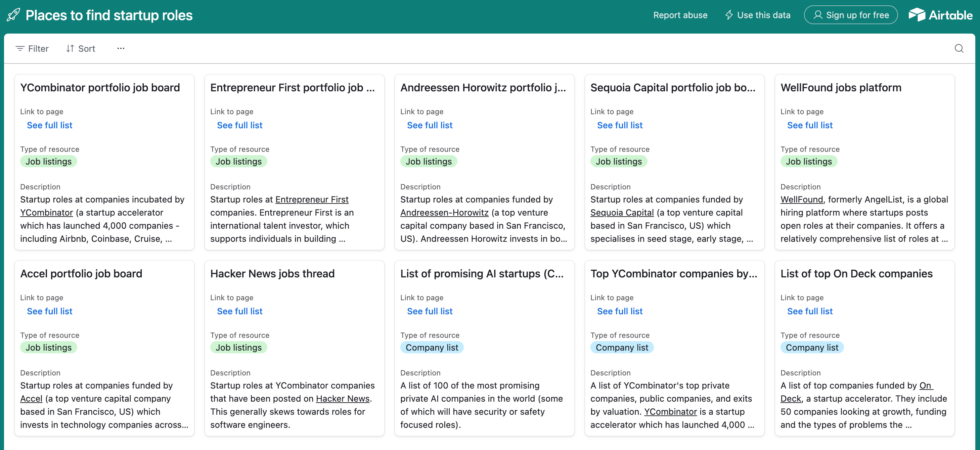Click Company list tag on On Deck card
The width and height of the screenshot is (980, 450).
click(812, 347)
